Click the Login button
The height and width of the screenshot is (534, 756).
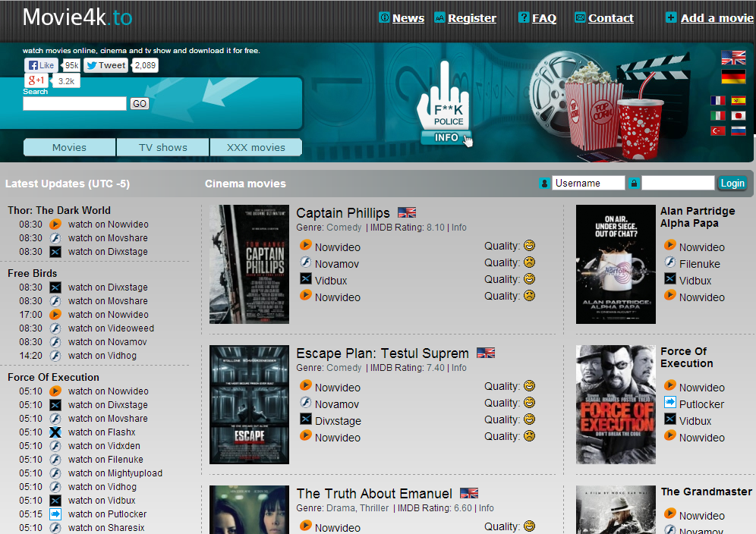click(x=732, y=183)
